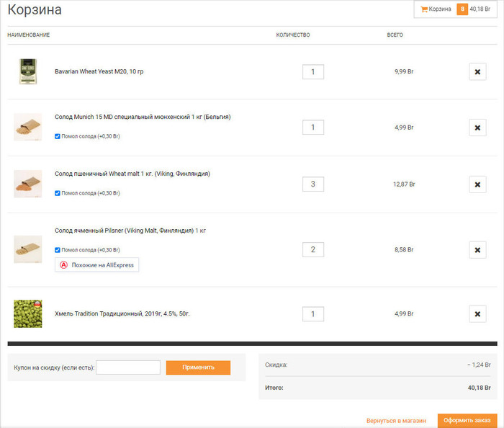
Task: Remove Tradition hops item from cart
Action: tap(477, 314)
